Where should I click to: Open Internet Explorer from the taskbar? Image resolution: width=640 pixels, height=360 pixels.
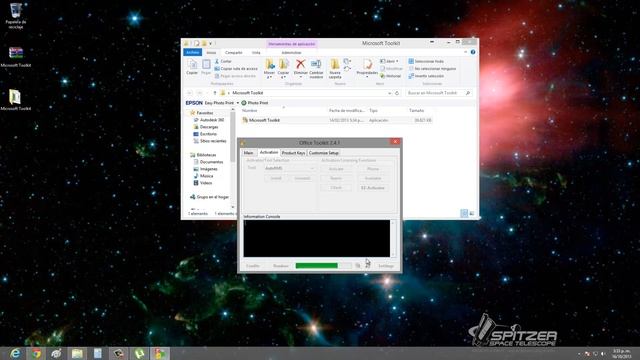[15, 353]
